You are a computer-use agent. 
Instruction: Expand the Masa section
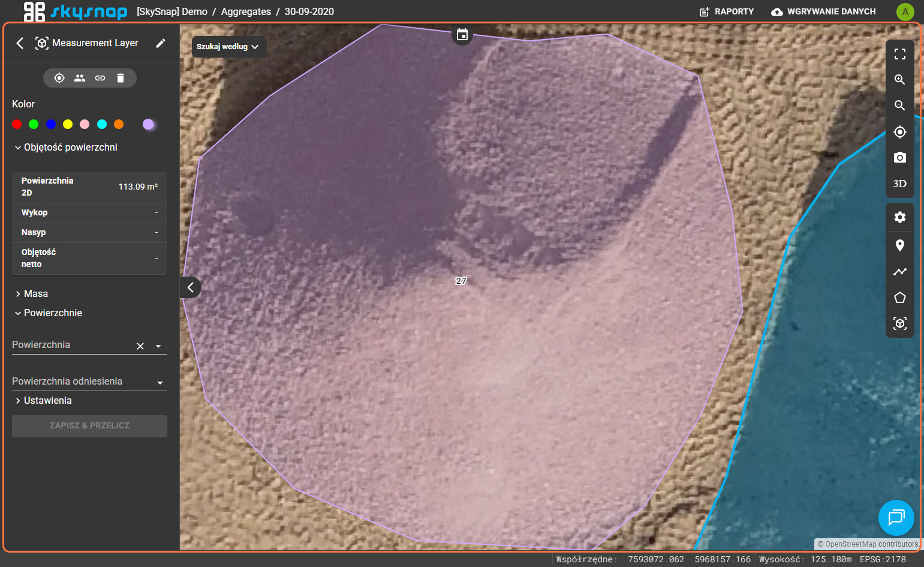click(x=32, y=294)
